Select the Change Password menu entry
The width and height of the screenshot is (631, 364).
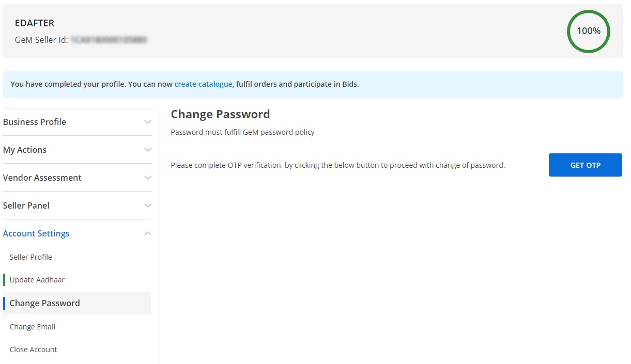click(44, 303)
